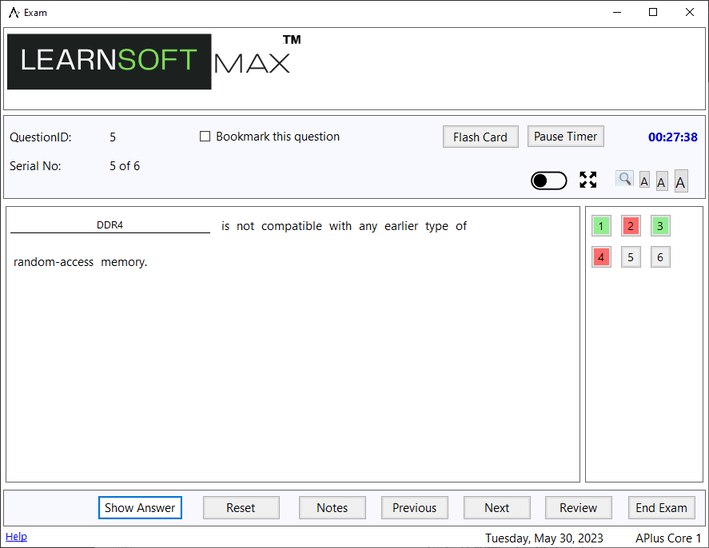Click the 00:27:38 timer display
The width and height of the screenshot is (709, 548).
(x=672, y=137)
